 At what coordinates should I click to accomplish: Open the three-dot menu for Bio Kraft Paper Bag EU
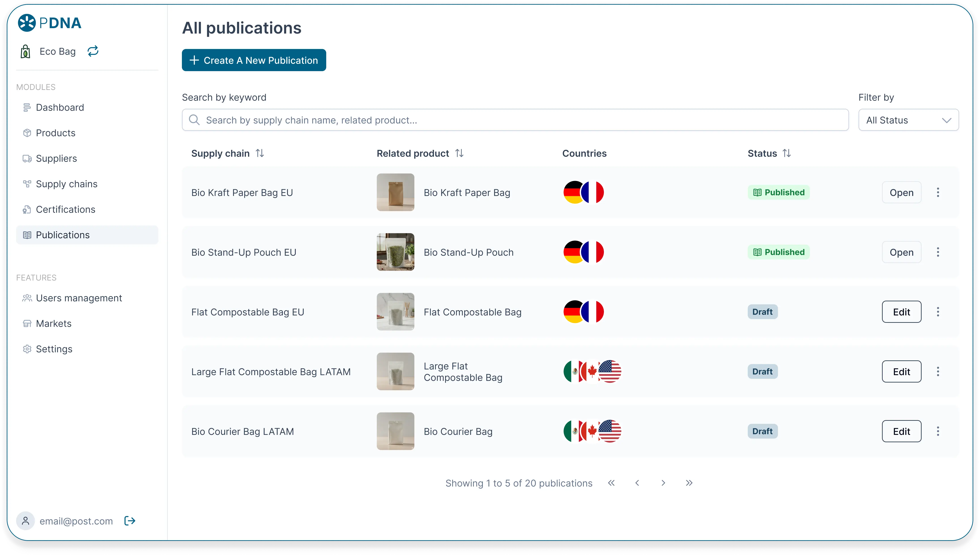point(937,192)
